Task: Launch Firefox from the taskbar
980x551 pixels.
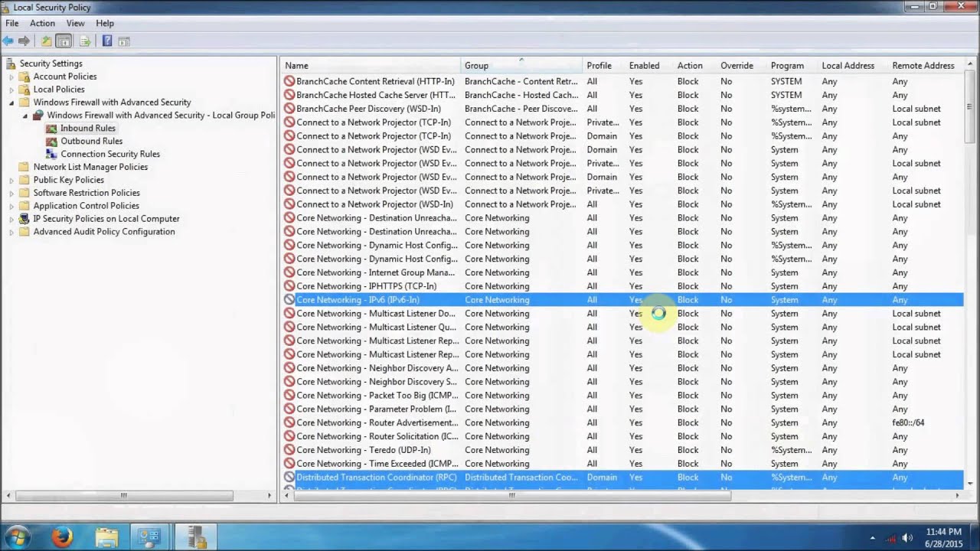Action: point(63,537)
